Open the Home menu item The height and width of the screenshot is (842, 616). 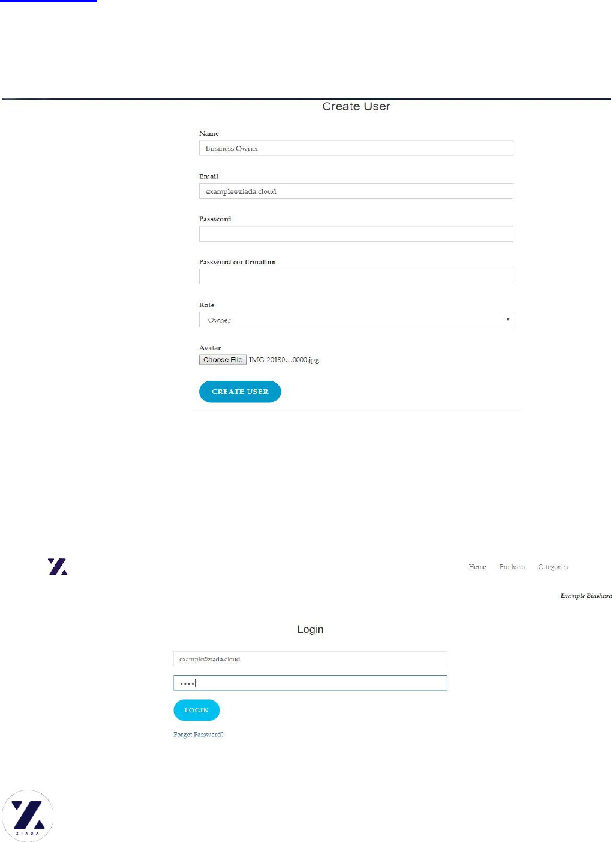click(477, 567)
